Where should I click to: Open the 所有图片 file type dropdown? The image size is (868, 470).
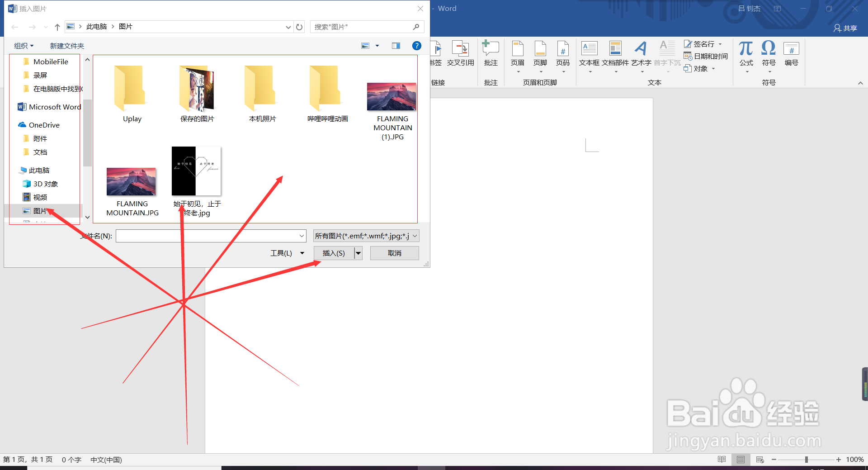pyautogui.click(x=415, y=236)
